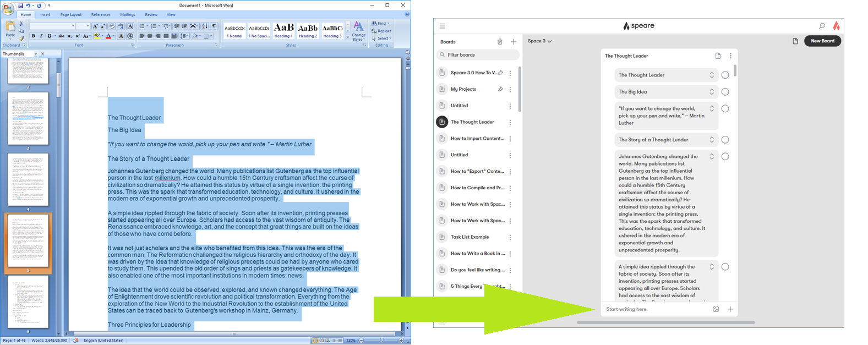The height and width of the screenshot is (345, 868).
Task: Switch to the Page Layout ribbon tab
Action: pos(71,15)
